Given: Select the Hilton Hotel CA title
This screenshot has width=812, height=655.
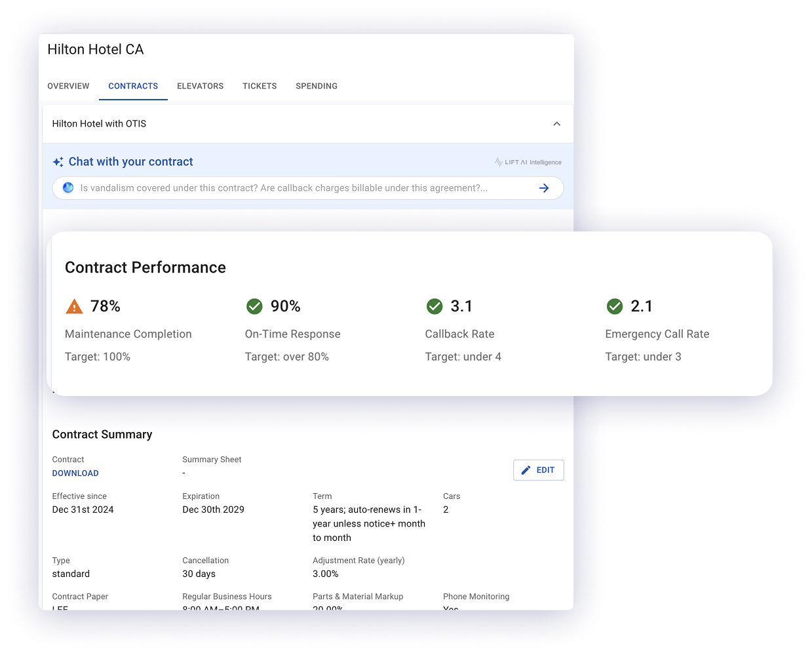Looking at the screenshot, I should [96, 50].
